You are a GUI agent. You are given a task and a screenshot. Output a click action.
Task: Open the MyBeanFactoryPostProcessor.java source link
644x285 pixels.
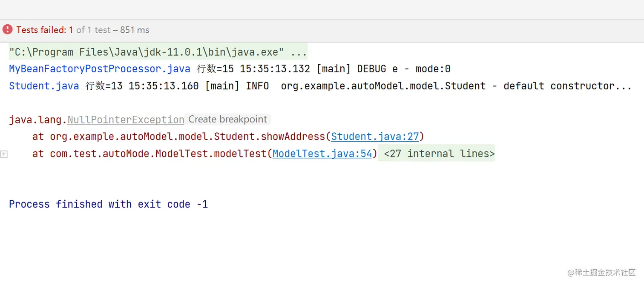tap(100, 69)
